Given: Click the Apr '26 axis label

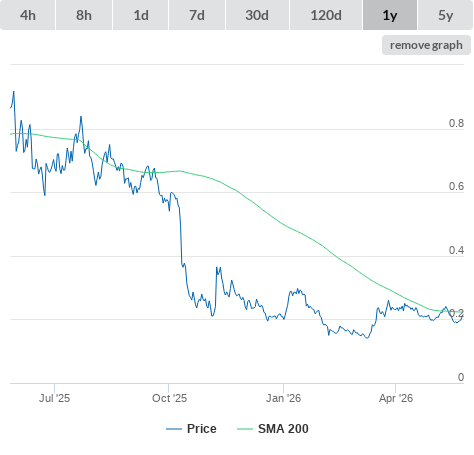Looking at the screenshot, I should pos(396,398).
